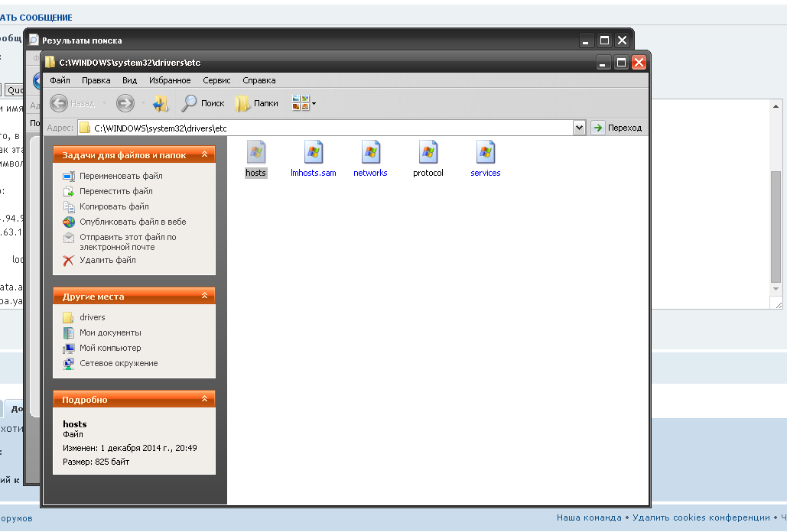The image size is (787, 532).
Task: Click 'Переименовать файл' task link
Action: coord(121,176)
